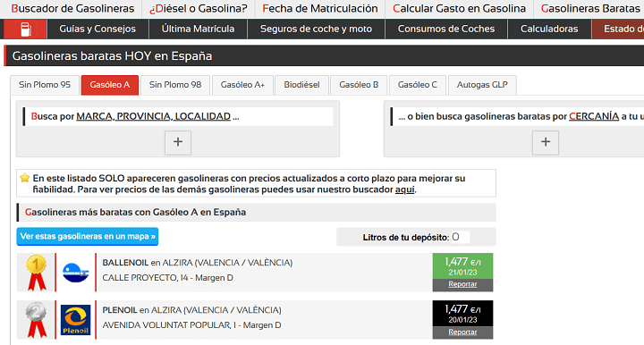Open the Biodiésel tab
The height and width of the screenshot is (345, 644).
(x=302, y=85)
